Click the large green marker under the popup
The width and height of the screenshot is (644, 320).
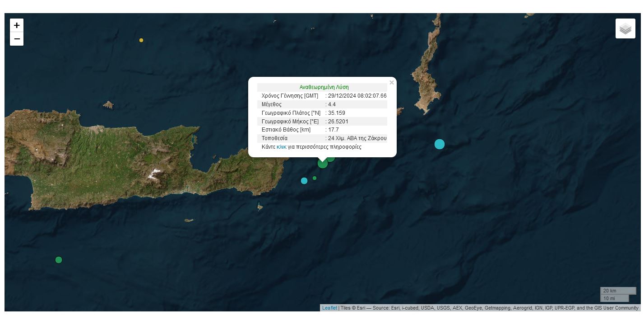coord(322,164)
